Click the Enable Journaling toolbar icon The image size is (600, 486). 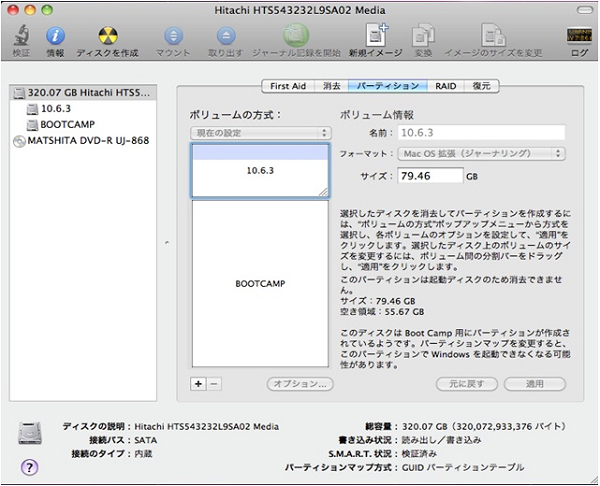pyautogui.click(x=296, y=35)
